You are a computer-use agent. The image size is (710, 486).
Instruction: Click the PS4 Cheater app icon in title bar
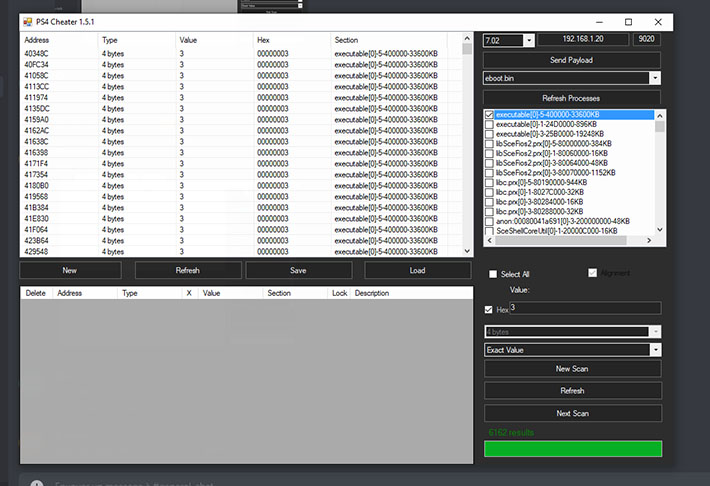point(28,22)
